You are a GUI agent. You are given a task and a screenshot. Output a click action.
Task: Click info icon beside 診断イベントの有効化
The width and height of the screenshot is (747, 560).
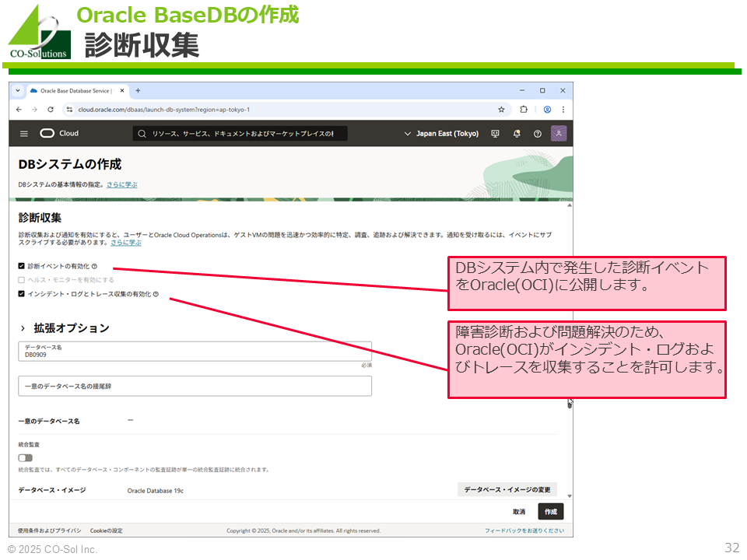click(94, 266)
